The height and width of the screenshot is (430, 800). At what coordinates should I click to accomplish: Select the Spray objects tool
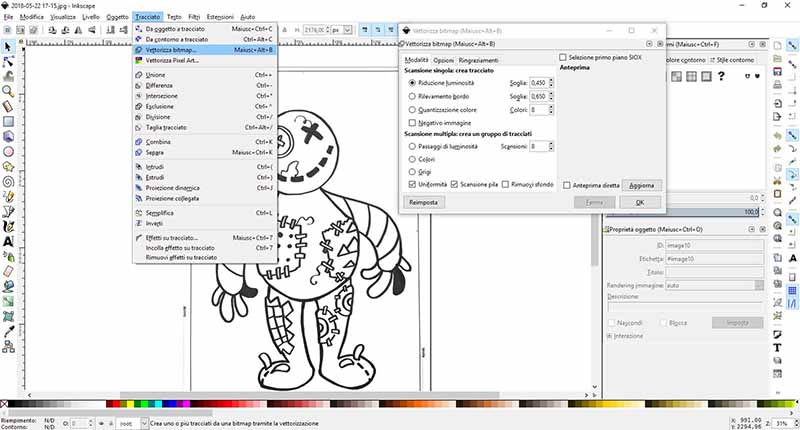point(8,257)
